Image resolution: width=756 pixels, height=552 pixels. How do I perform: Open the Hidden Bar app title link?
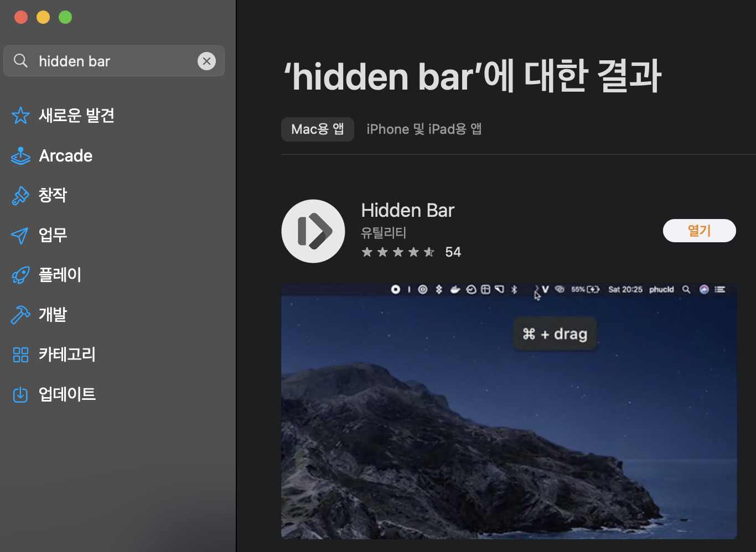407,210
